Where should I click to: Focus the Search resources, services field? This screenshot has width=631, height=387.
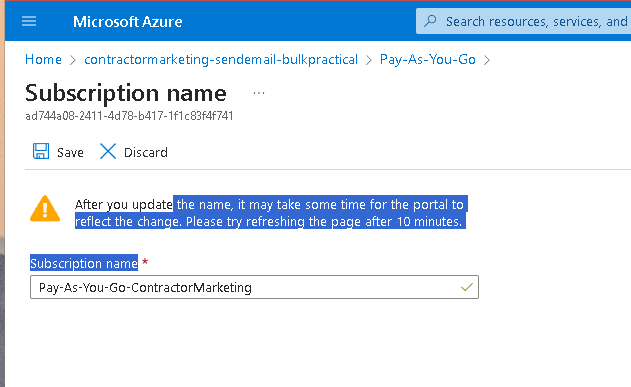tap(524, 21)
